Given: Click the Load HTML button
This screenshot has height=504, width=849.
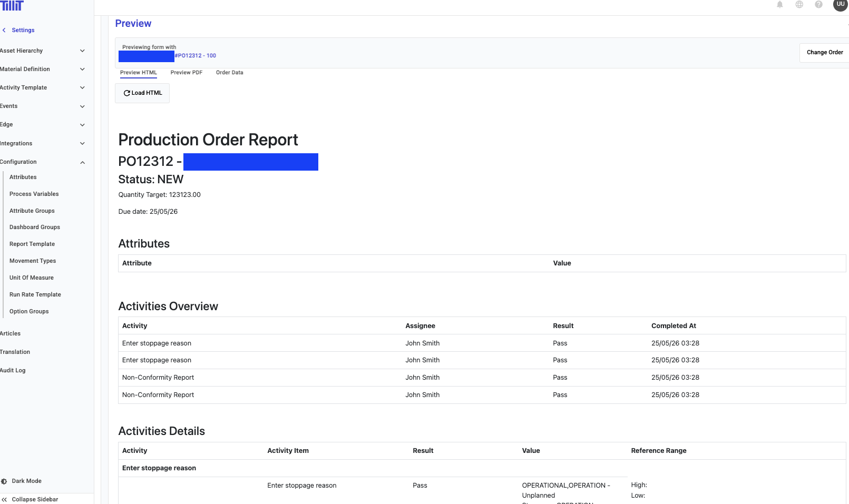Looking at the screenshot, I should coord(142,93).
